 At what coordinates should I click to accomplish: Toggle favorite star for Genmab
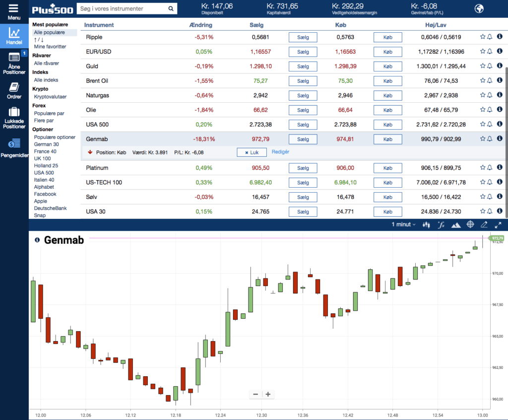pos(482,139)
